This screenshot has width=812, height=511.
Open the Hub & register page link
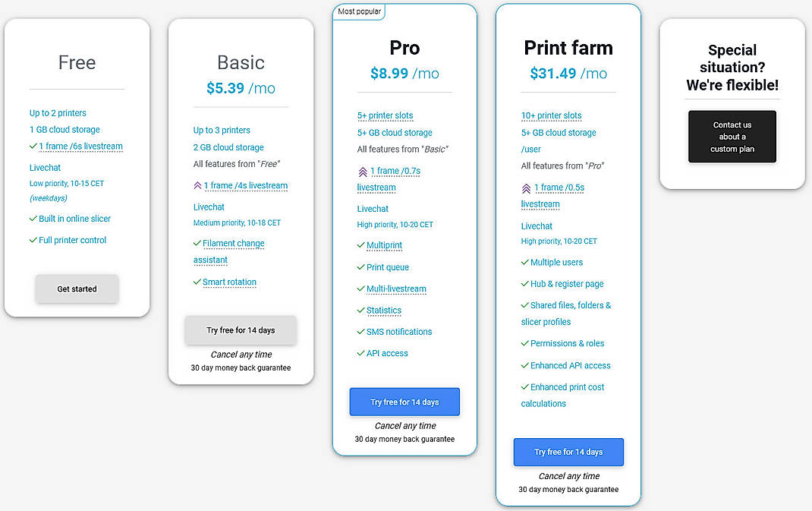(565, 283)
